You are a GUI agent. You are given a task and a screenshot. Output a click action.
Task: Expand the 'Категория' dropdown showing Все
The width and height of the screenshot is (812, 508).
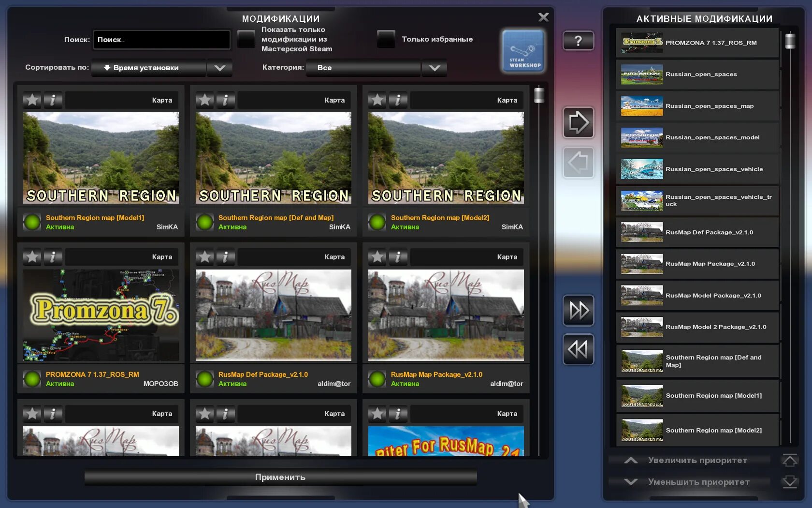click(x=376, y=68)
